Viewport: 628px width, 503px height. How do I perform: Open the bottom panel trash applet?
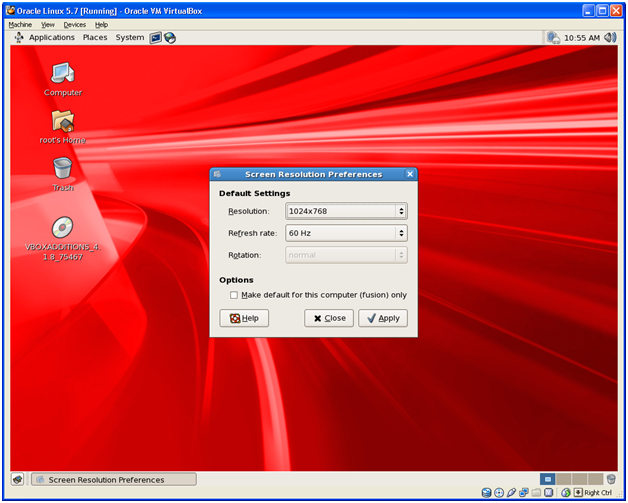(611, 479)
